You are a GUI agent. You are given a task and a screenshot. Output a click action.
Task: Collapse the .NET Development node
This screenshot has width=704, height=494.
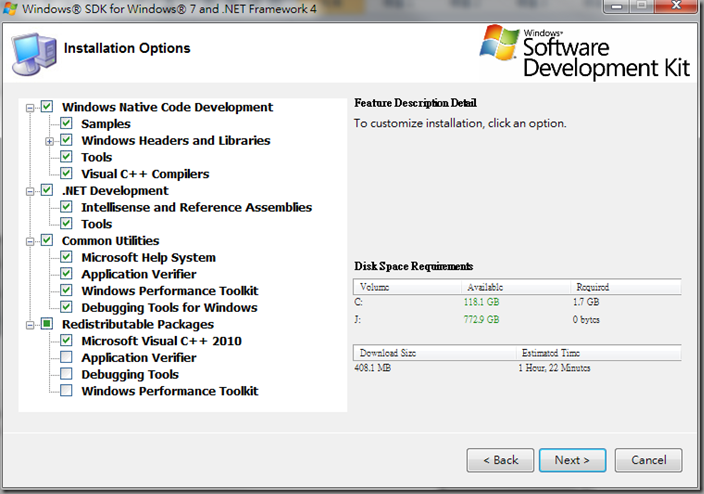pyautogui.click(x=30, y=192)
